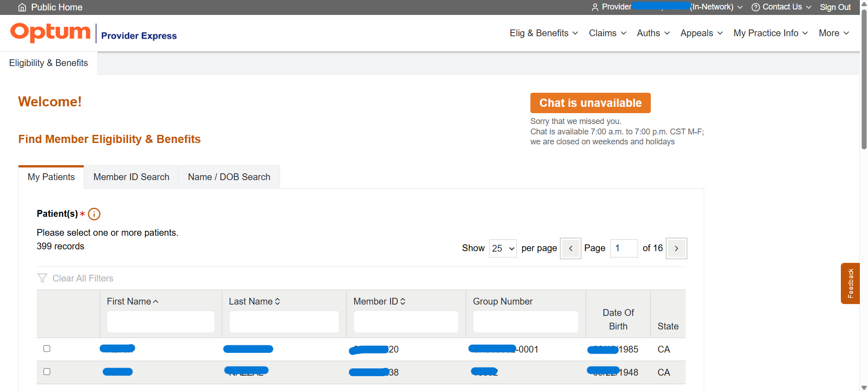Click the State column header
Viewport: 868px width, 391px height.
[668, 326]
